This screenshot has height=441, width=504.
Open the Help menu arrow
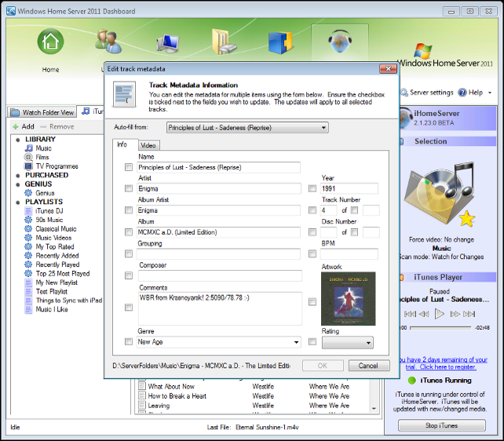click(490, 93)
